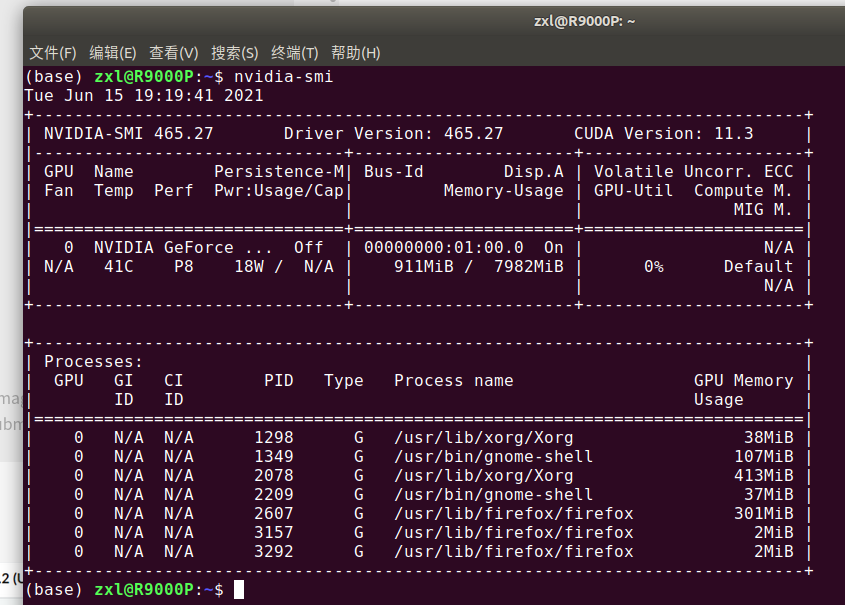Viewport: 845px width, 605px height.
Task: Click the Memory-Usage header
Action: (503, 190)
